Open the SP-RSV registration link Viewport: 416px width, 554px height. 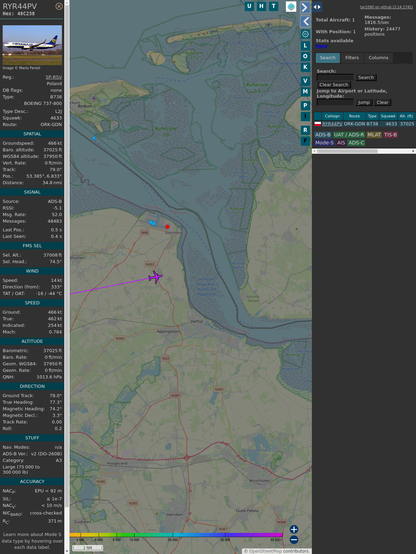point(54,77)
